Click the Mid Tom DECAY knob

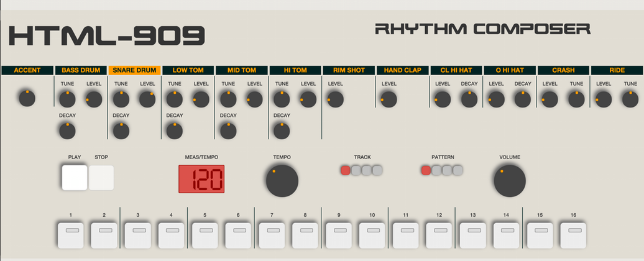(x=228, y=131)
